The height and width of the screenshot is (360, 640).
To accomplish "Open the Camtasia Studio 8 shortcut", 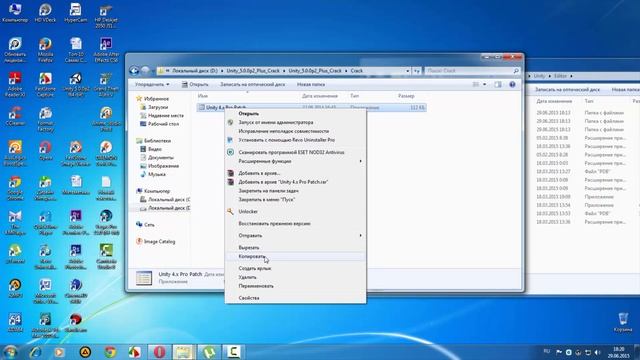I will point(106,256).
